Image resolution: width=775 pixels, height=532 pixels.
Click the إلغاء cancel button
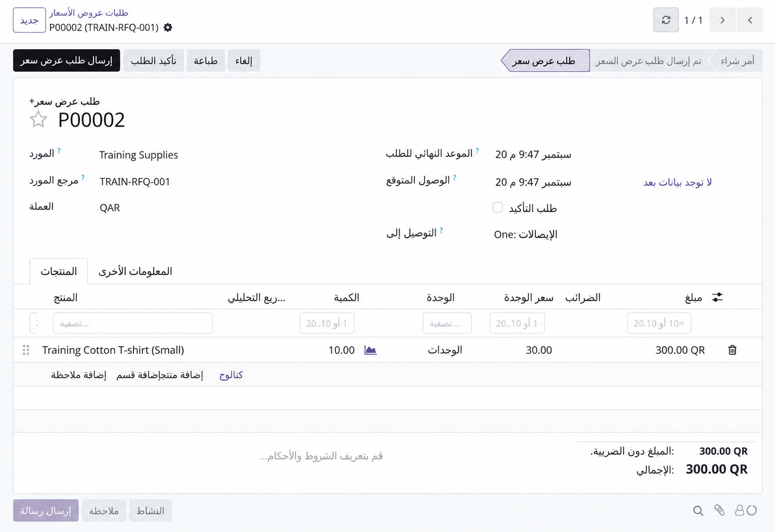point(244,60)
